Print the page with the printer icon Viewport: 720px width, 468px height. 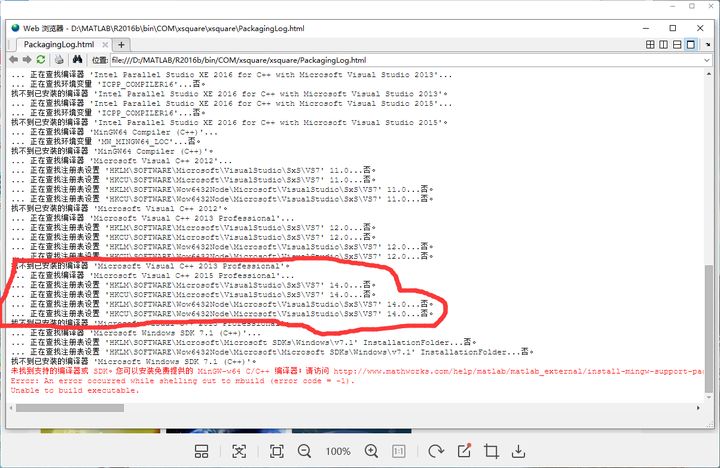click(x=59, y=60)
